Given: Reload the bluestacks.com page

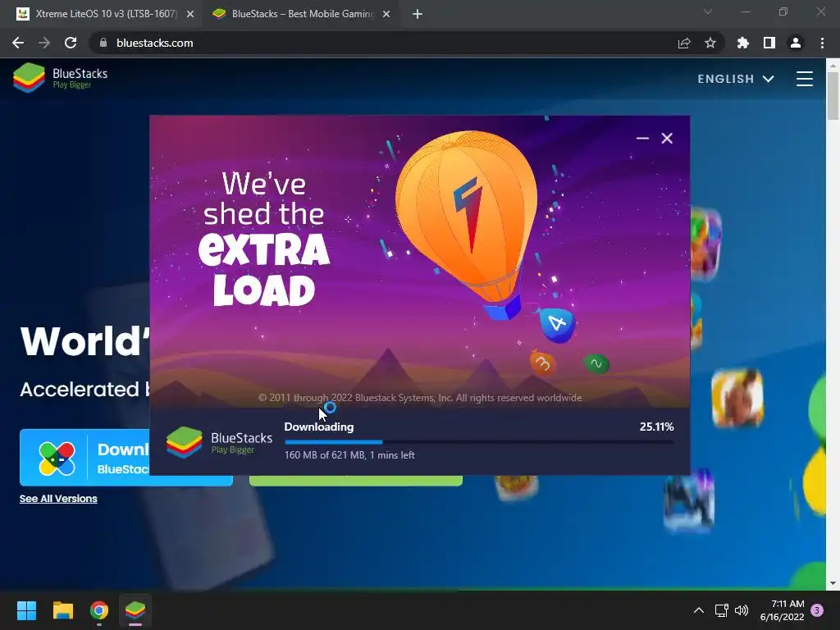Looking at the screenshot, I should pyautogui.click(x=71, y=43).
